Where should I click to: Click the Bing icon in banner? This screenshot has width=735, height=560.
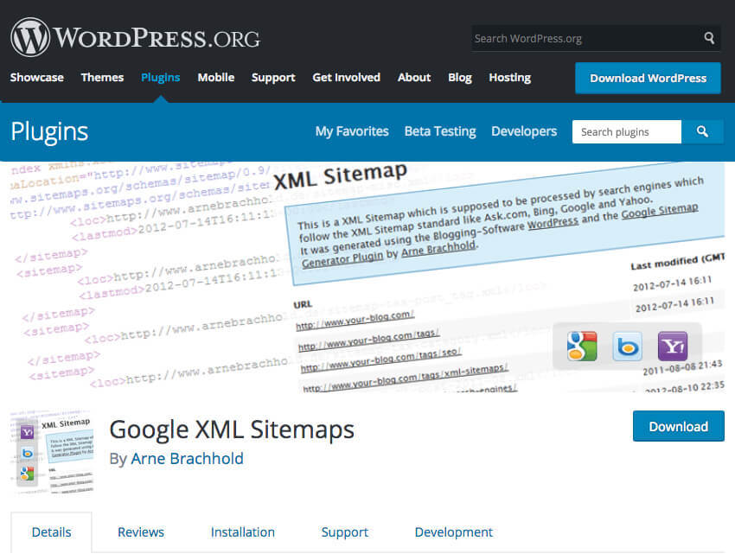[x=627, y=347]
